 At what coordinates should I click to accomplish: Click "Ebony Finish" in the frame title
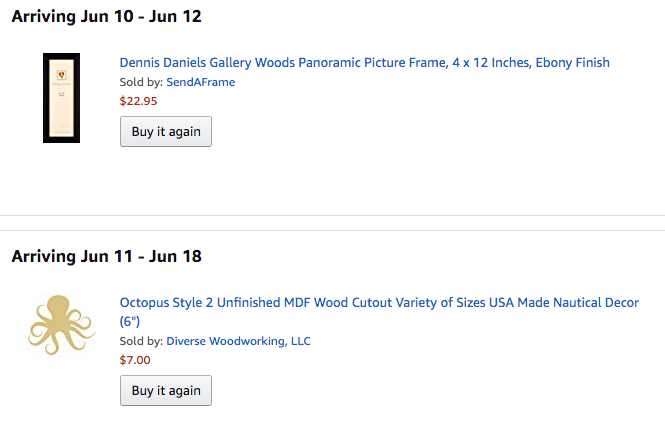pyautogui.click(x=573, y=62)
